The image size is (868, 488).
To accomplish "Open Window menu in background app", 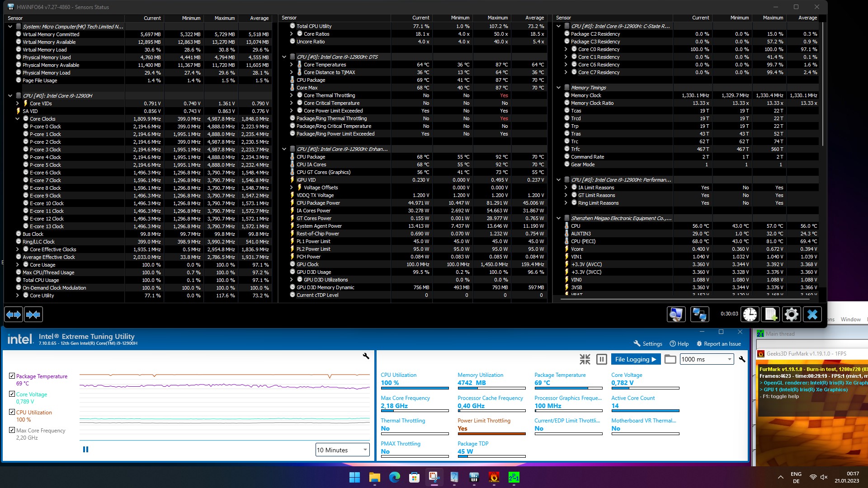I will coord(850,319).
